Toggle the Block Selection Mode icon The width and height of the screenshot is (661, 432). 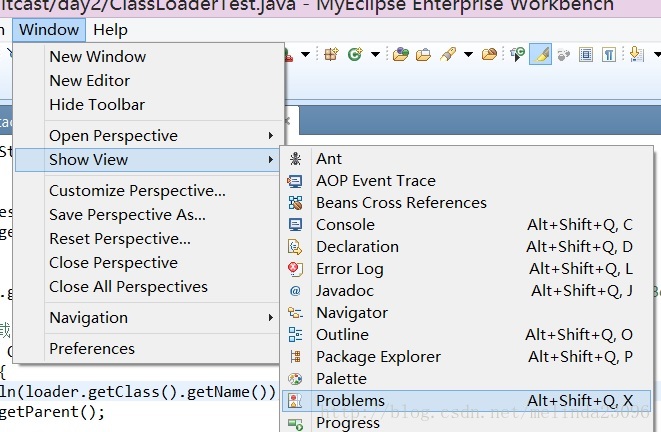[x=586, y=54]
